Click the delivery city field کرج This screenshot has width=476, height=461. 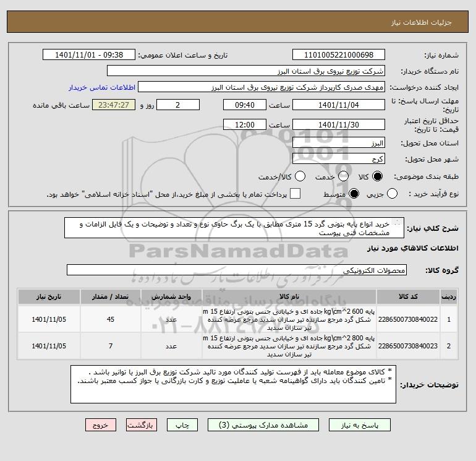(x=339, y=158)
